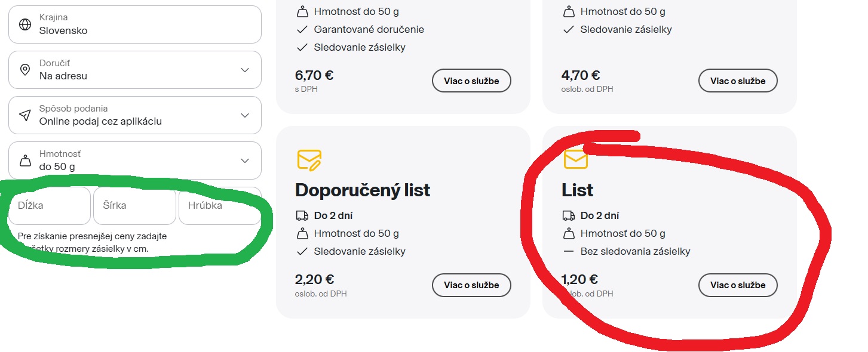Click the Doporučený list card title

(x=363, y=190)
